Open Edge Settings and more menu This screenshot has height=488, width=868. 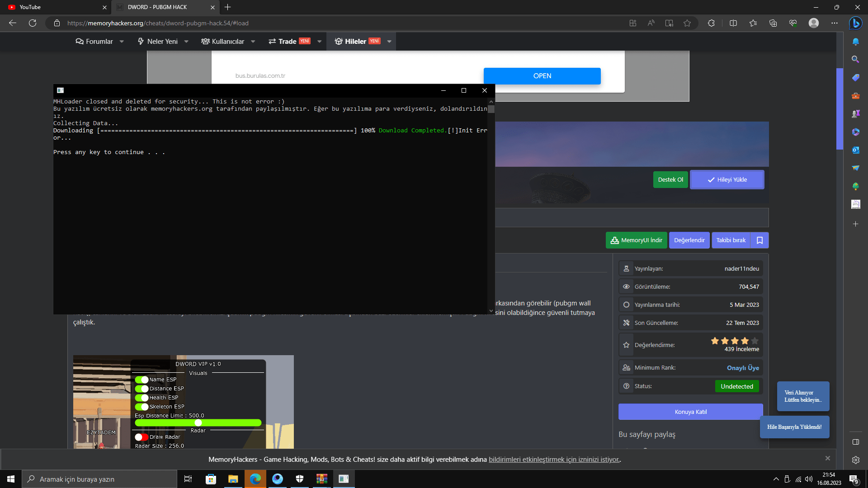click(835, 23)
